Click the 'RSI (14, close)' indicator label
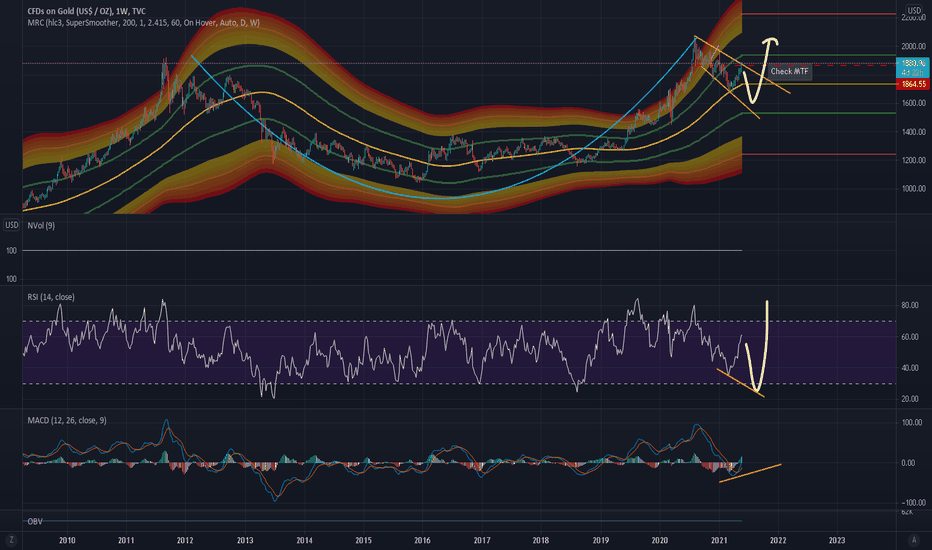The width and height of the screenshot is (932, 550). tap(51, 297)
